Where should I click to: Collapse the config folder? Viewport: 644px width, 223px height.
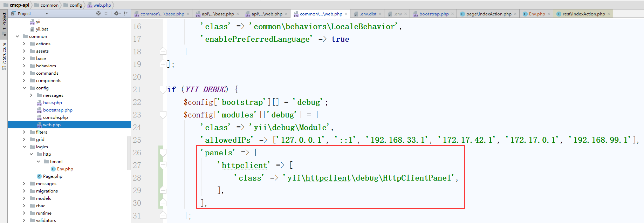24,88
